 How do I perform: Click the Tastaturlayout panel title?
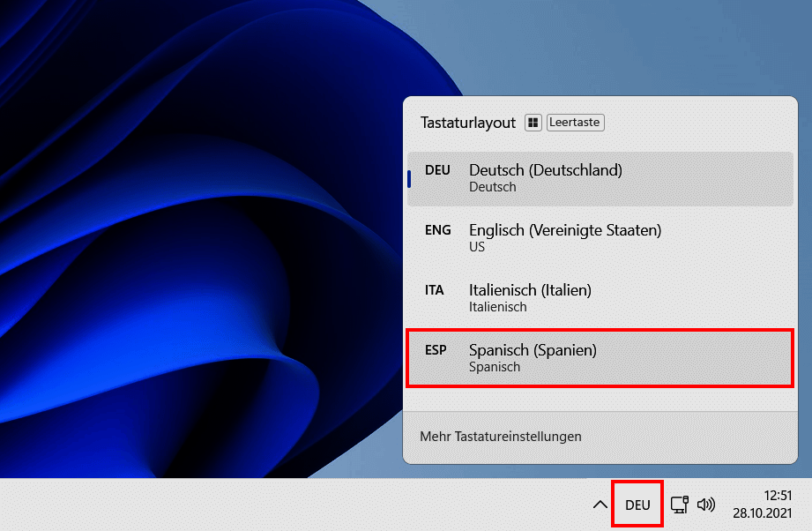(x=468, y=123)
